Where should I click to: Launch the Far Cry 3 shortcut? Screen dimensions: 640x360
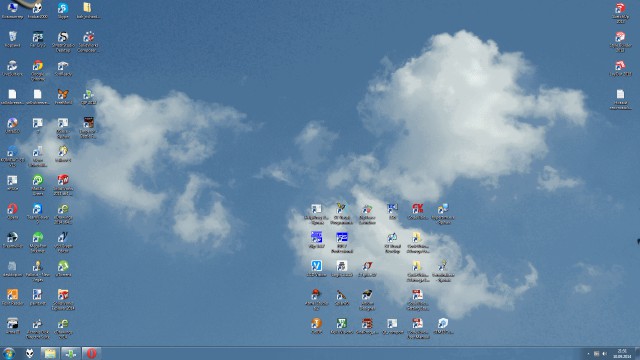pos(38,39)
